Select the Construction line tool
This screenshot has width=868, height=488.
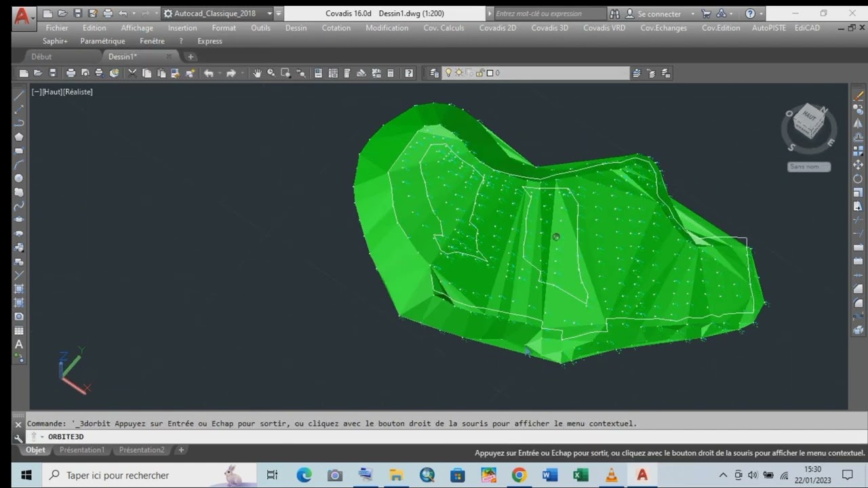pos(19,108)
